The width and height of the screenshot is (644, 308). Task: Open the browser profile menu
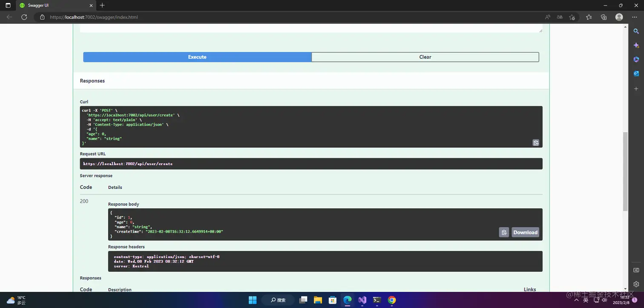click(x=619, y=17)
